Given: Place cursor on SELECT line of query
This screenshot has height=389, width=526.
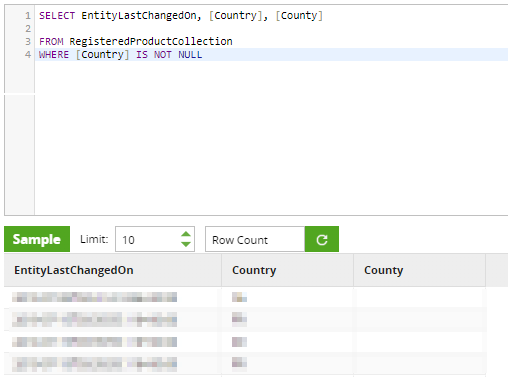Looking at the screenshot, I should (181, 15).
